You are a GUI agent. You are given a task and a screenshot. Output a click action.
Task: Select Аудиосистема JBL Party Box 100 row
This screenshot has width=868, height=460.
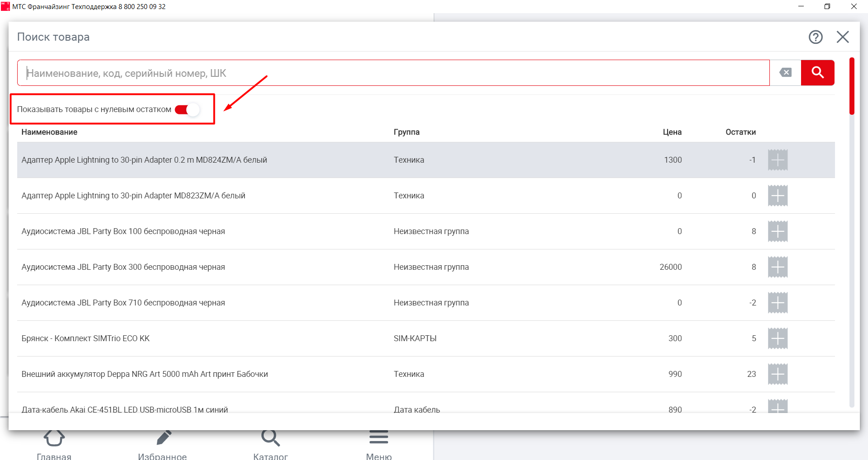tap(426, 231)
